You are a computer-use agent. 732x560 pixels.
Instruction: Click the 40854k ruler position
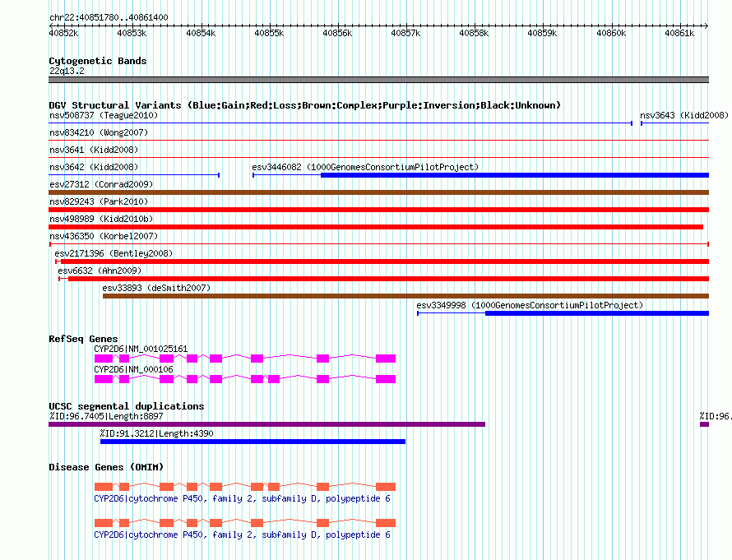[201, 33]
